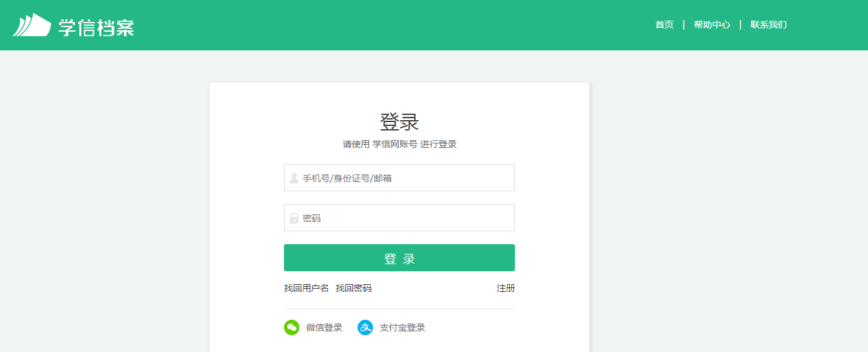Viewport: 868px width, 352px height.
Task: Click the 学信档案 site title
Action: (x=96, y=26)
